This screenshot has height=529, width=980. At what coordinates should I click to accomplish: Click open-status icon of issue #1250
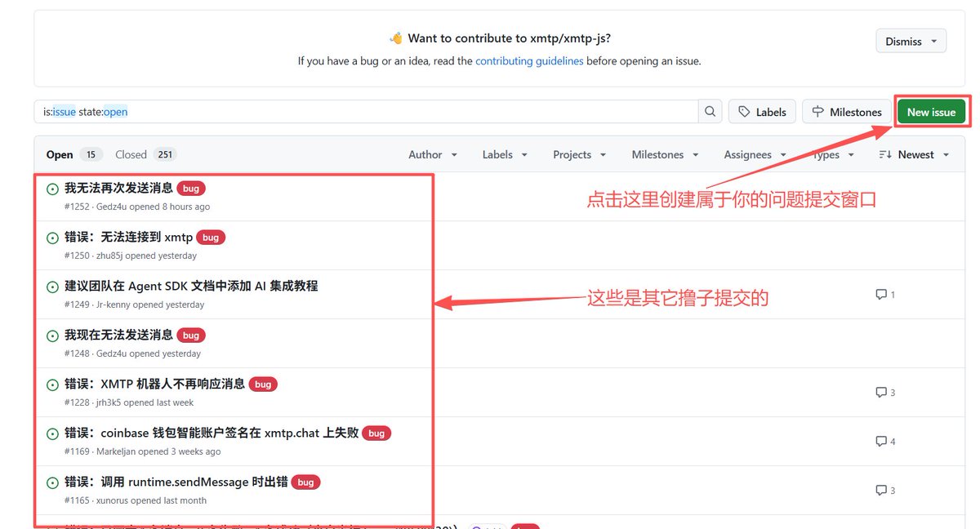(x=52, y=238)
